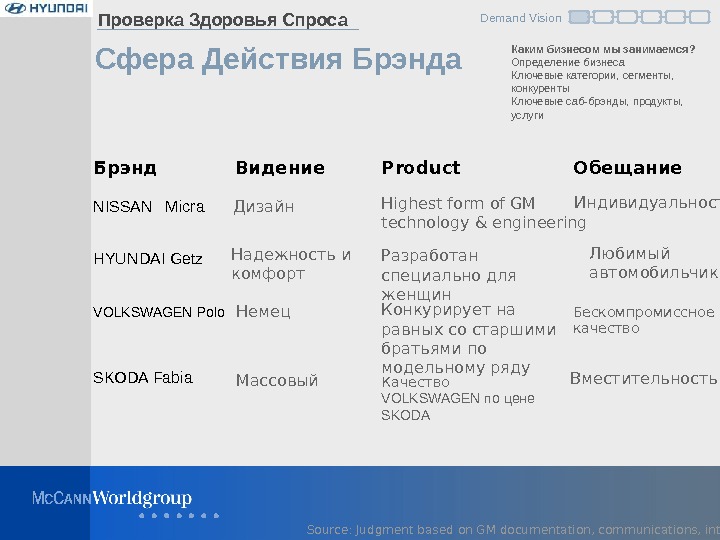
Task: Click the 'VOLKSWAGEN Polo' brand row
Action: click(x=159, y=312)
